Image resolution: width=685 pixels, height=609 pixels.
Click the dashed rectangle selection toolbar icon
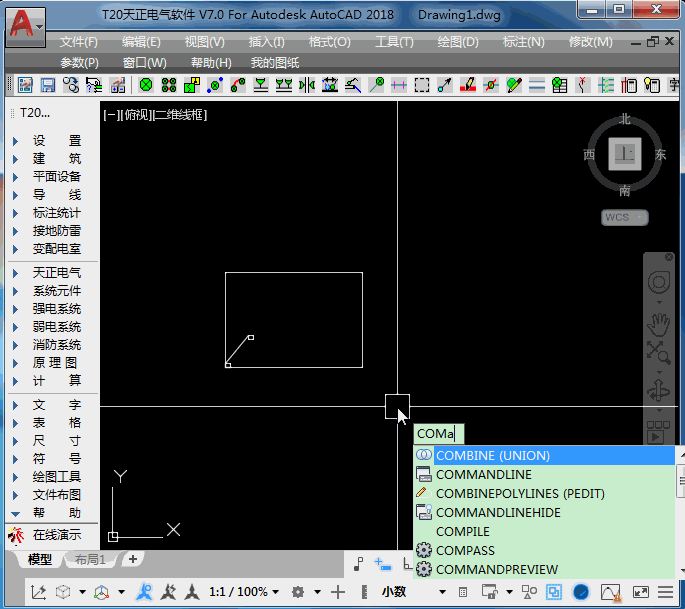(422, 85)
